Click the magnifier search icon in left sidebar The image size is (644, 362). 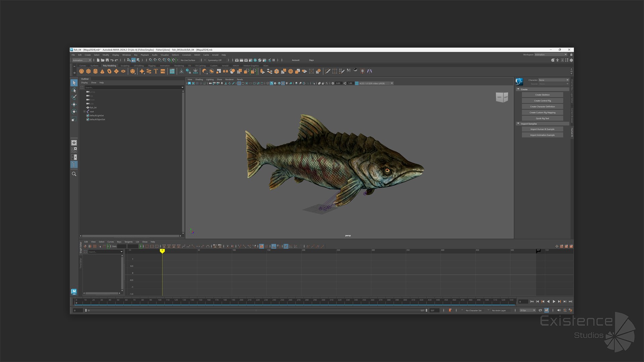click(x=74, y=174)
